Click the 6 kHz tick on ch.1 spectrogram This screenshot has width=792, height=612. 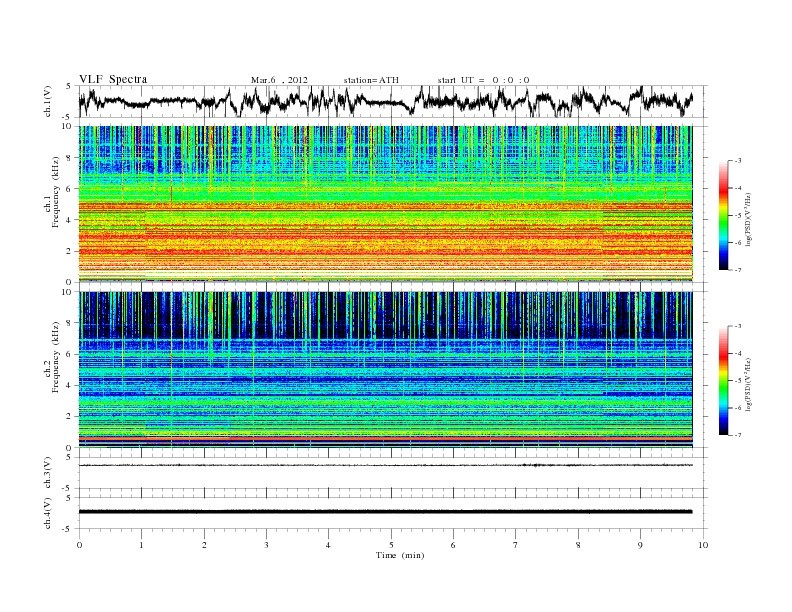pos(69,188)
